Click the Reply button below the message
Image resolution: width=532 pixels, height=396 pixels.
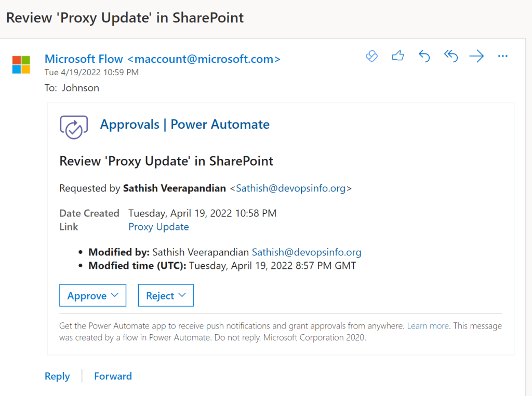click(57, 376)
